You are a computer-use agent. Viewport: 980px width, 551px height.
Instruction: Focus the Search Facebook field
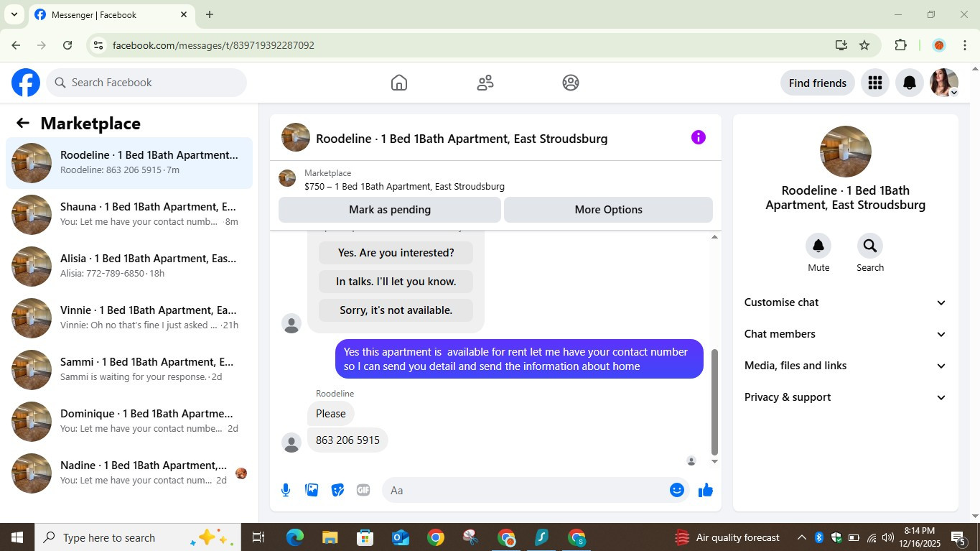146,83
